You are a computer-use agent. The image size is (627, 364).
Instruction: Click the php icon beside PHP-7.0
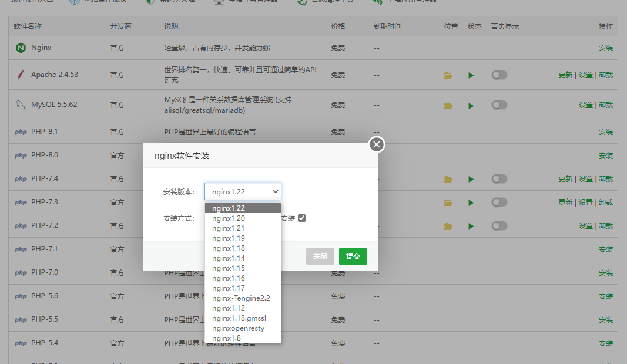[21, 273]
